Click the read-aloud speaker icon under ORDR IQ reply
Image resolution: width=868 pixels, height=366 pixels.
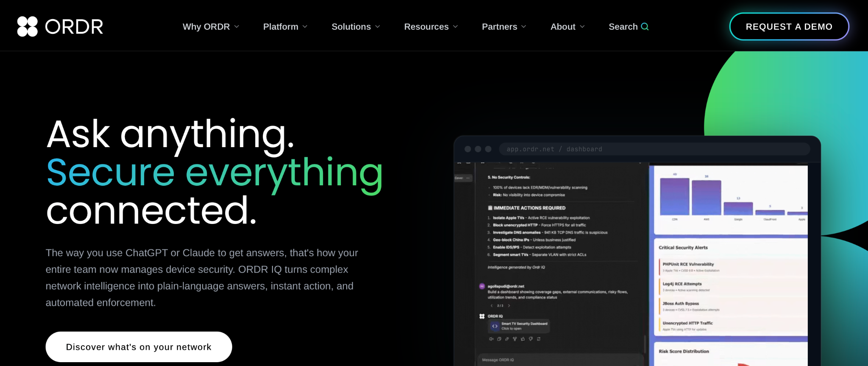491,339
